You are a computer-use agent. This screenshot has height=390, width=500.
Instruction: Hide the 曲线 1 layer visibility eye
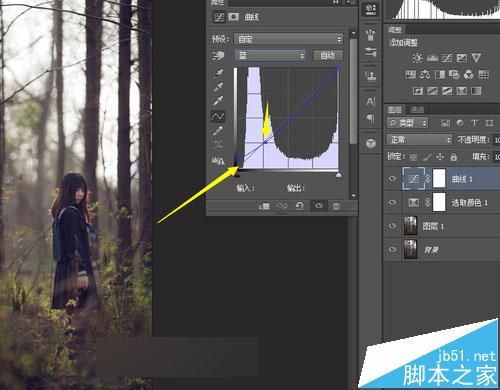point(392,179)
